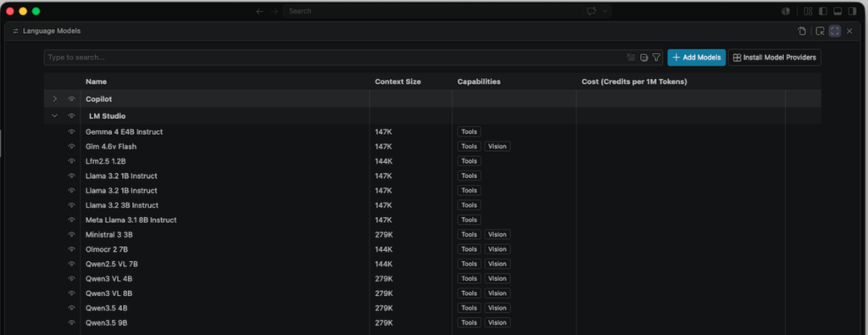Toggle eye icon for Llama 3.2 3B Instruct
The image size is (868, 335).
coord(71,205)
